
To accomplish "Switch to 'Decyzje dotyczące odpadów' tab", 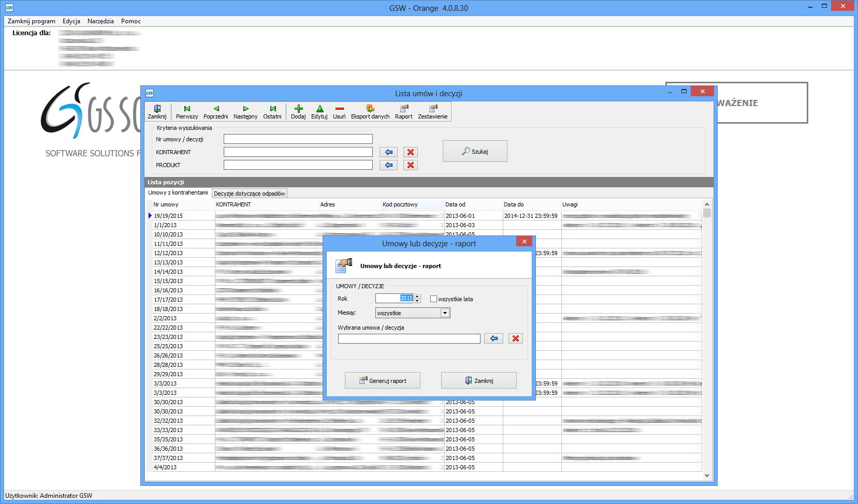I will 249,194.
